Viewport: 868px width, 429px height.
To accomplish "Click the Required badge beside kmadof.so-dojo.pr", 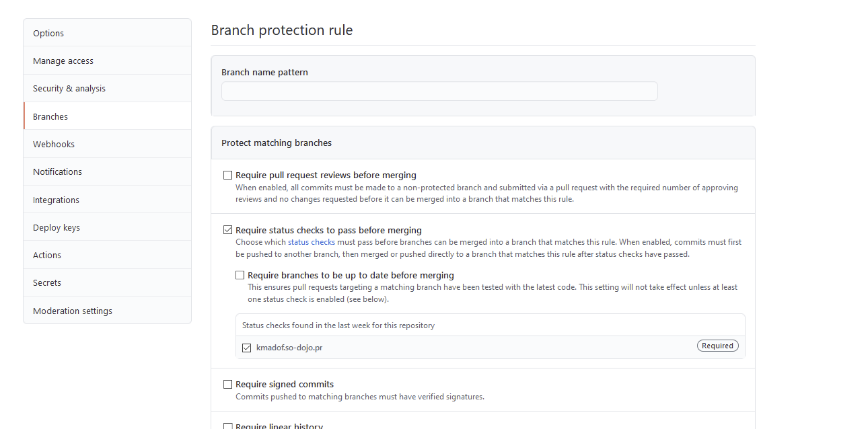I will coord(717,346).
